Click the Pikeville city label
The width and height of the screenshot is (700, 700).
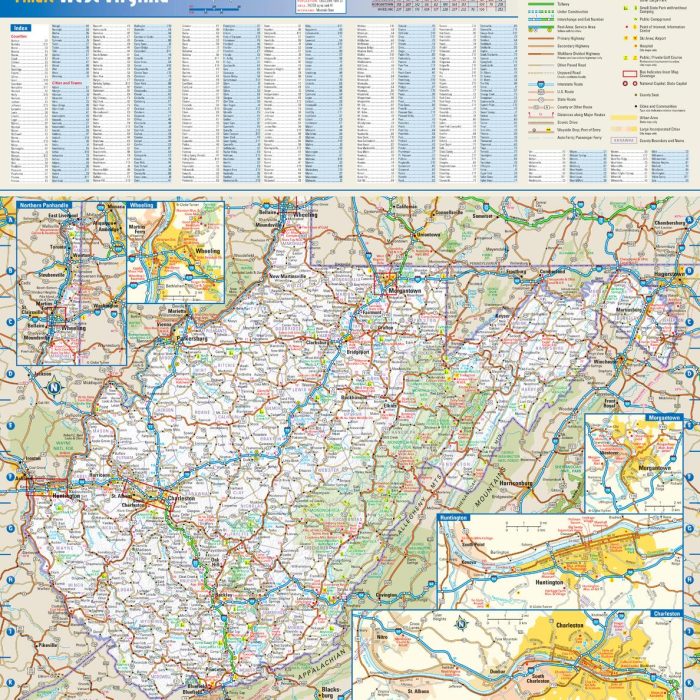(x=47, y=645)
